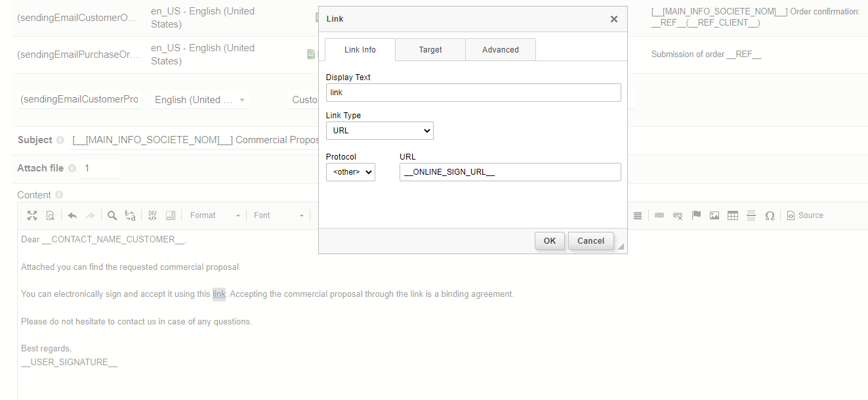
Task: Open the Protocol dropdown
Action: (x=350, y=172)
